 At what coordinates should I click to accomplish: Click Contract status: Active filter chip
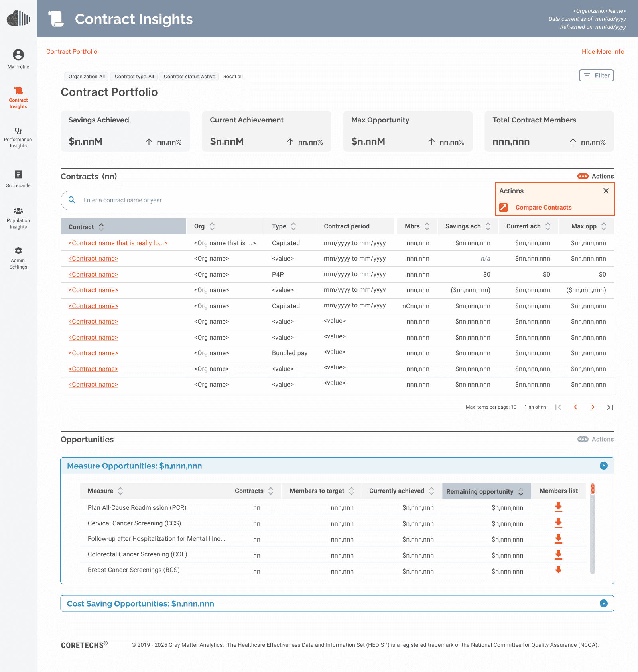(189, 77)
